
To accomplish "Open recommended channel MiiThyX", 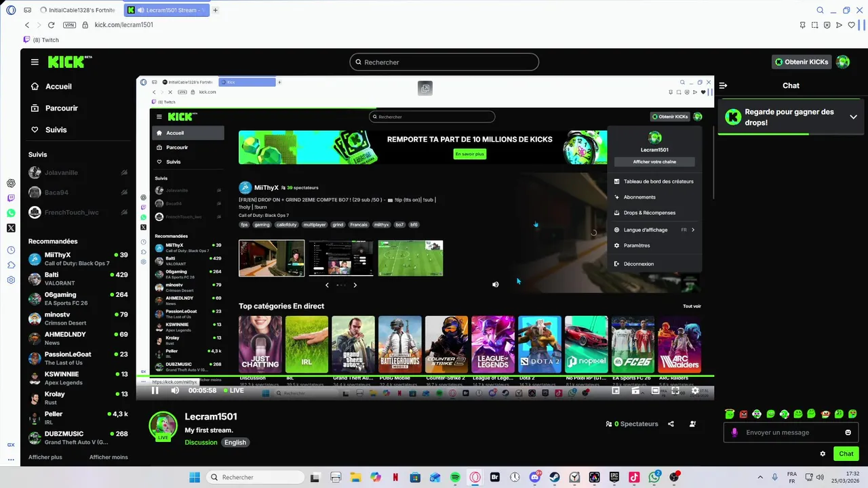I will pyautogui.click(x=78, y=259).
